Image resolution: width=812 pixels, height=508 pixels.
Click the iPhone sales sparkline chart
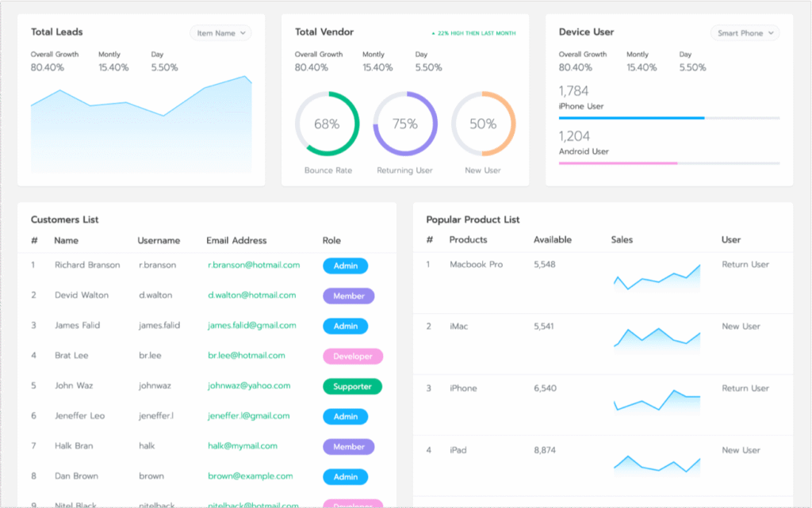coord(657,401)
